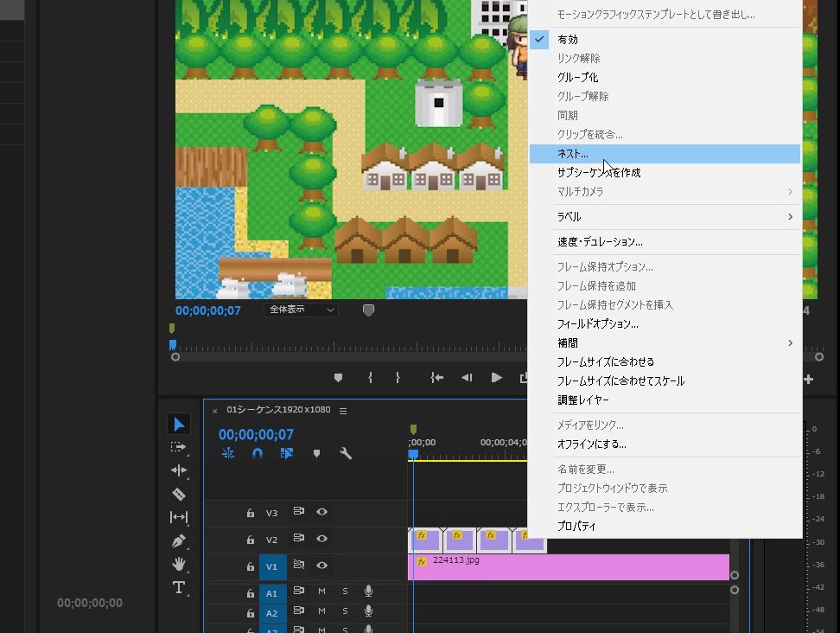Select the Hand tool

(179, 564)
